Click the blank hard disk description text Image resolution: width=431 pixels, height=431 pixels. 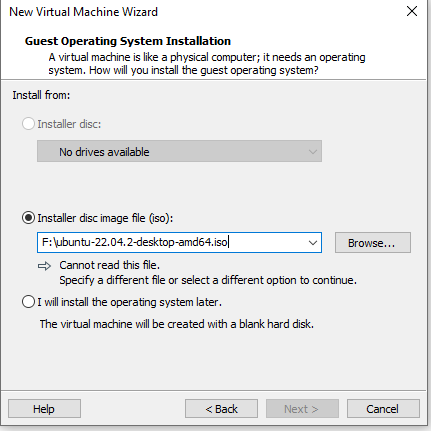pos(177,324)
